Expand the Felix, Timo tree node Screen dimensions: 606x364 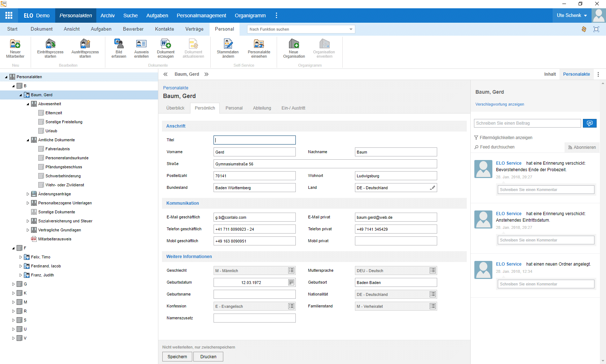pyautogui.click(x=21, y=257)
